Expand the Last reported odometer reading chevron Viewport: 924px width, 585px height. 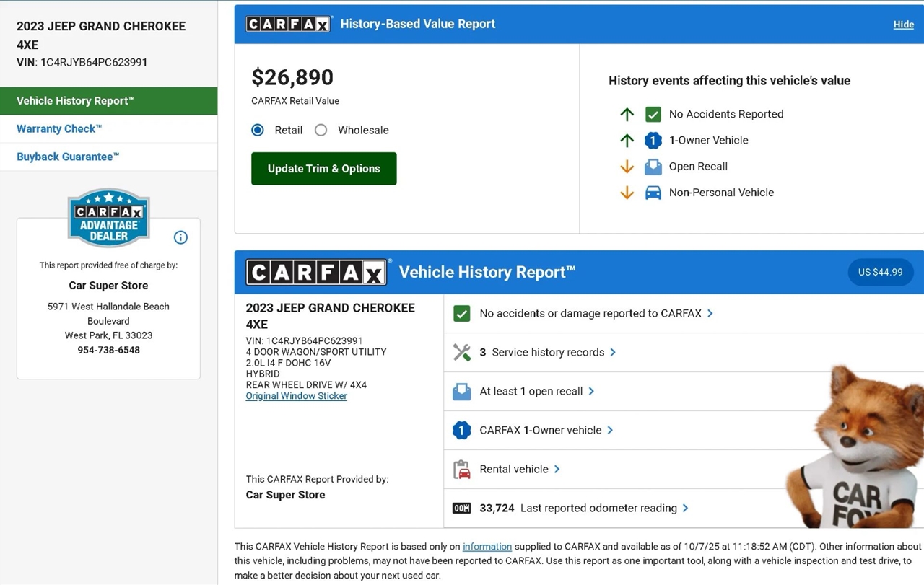tap(685, 508)
